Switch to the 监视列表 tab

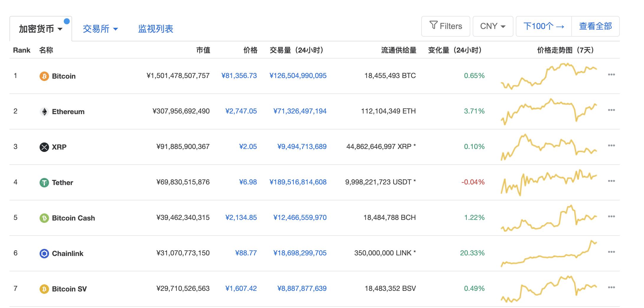click(x=156, y=29)
